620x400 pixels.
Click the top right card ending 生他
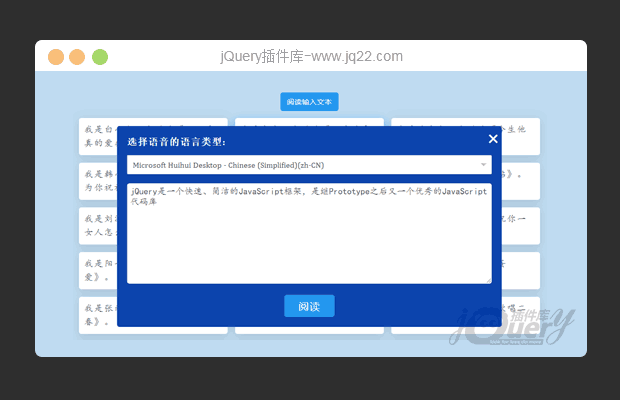click(x=520, y=135)
